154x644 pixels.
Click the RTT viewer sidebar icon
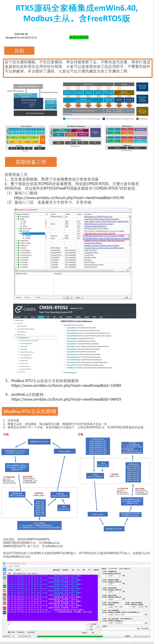[4, 582]
